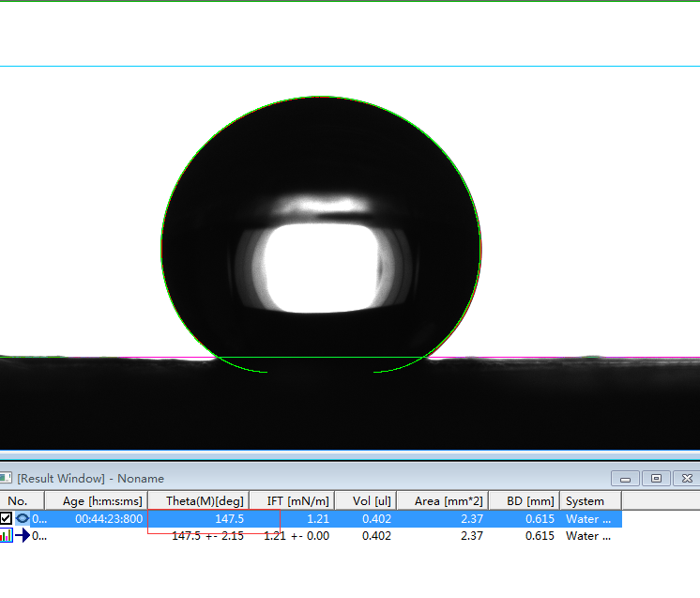Click the System column header
700x598 pixels.
tap(589, 501)
